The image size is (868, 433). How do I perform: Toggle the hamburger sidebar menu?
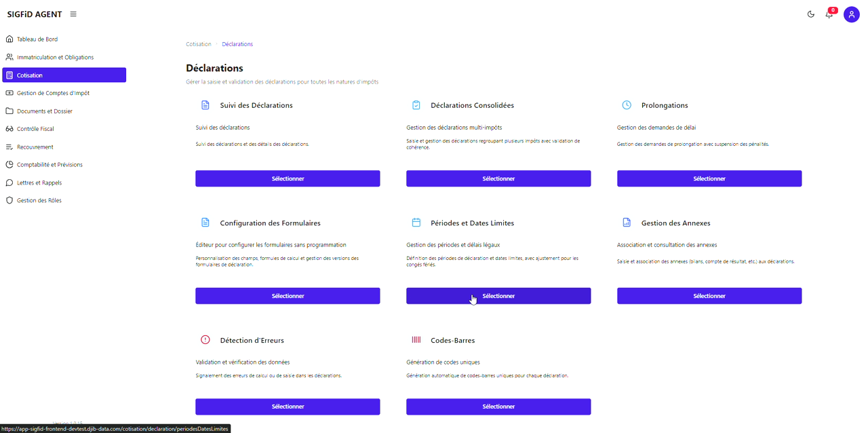click(73, 14)
